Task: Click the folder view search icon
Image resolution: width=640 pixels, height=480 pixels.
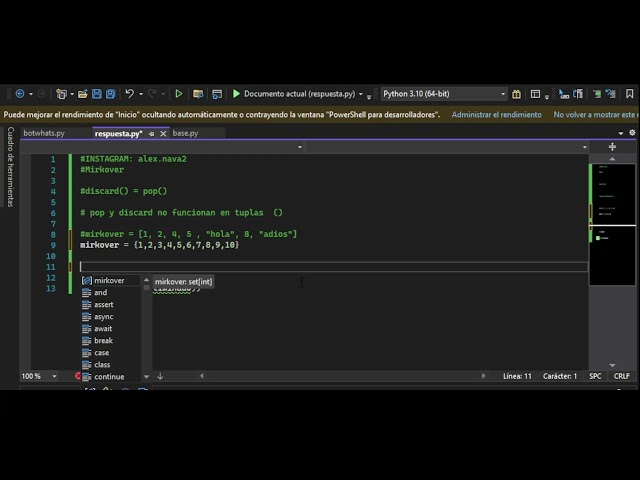Action: [198, 94]
